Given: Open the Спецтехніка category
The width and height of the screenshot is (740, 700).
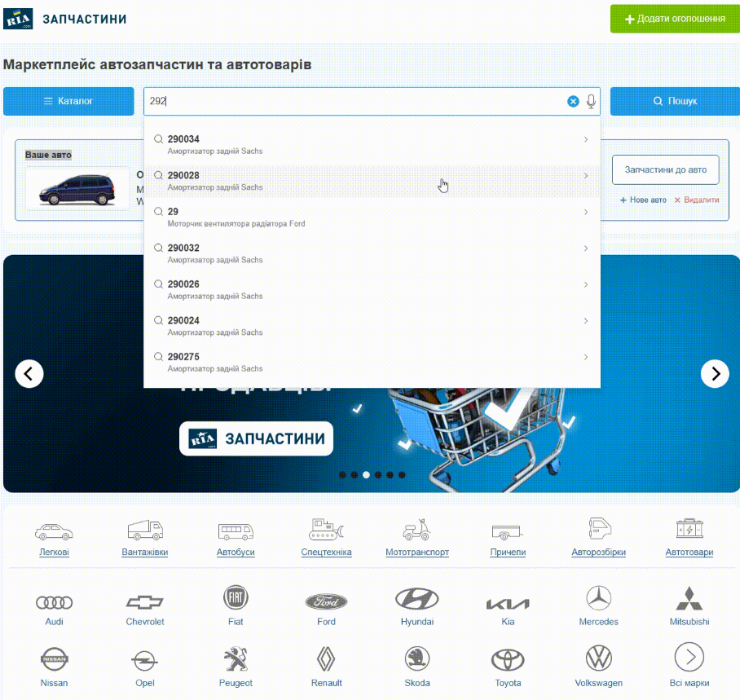Looking at the screenshot, I should pyautogui.click(x=326, y=538).
